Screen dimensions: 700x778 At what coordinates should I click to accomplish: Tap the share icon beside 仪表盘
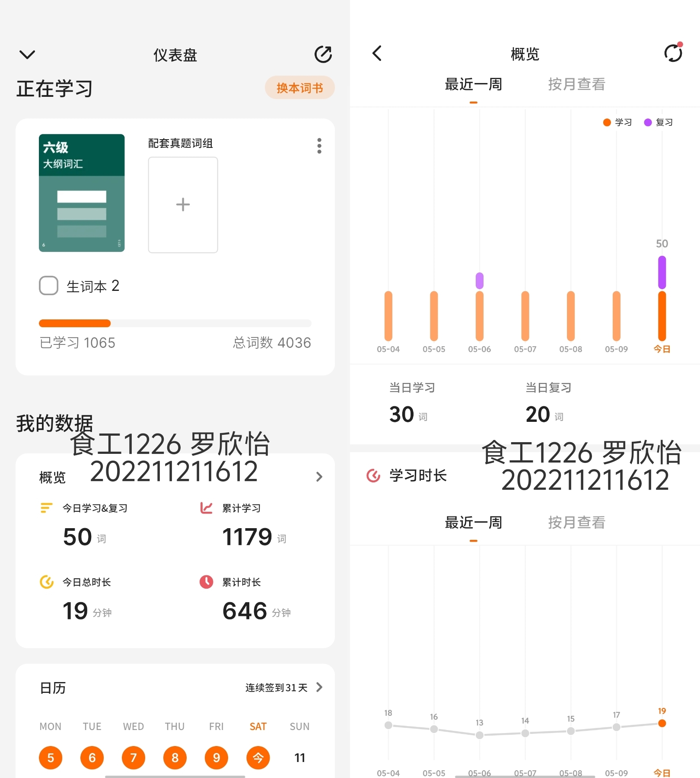click(323, 54)
